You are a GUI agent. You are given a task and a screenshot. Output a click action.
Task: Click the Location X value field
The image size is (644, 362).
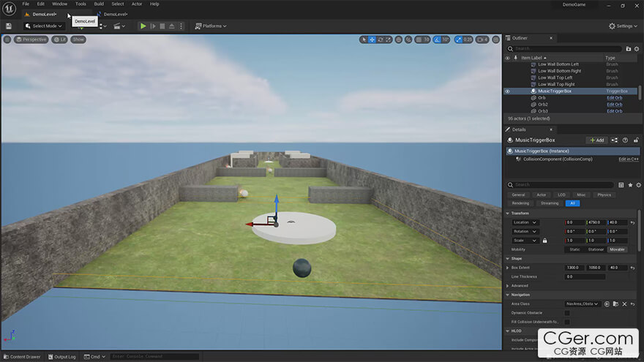click(x=574, y=222)
